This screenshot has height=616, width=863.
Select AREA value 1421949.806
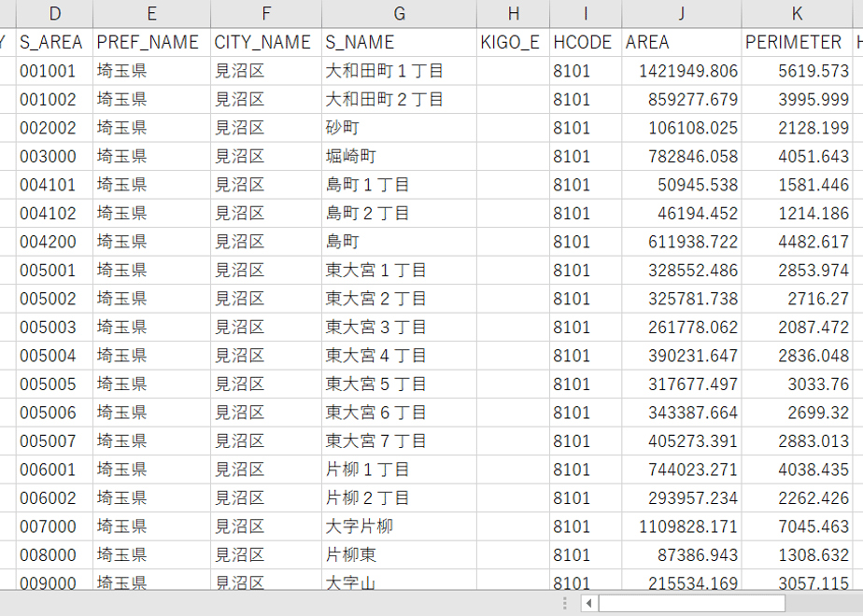(x=682, y=71)
